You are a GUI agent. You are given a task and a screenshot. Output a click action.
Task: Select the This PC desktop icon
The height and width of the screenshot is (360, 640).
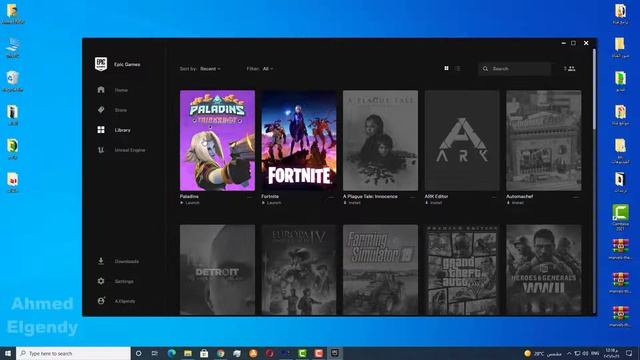[x=13, y=47]
